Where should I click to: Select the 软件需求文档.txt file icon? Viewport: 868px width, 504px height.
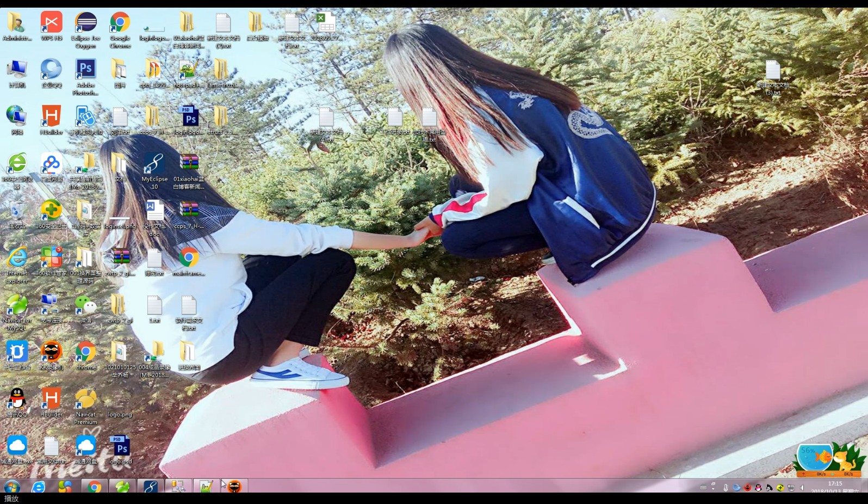coord(188,312)
